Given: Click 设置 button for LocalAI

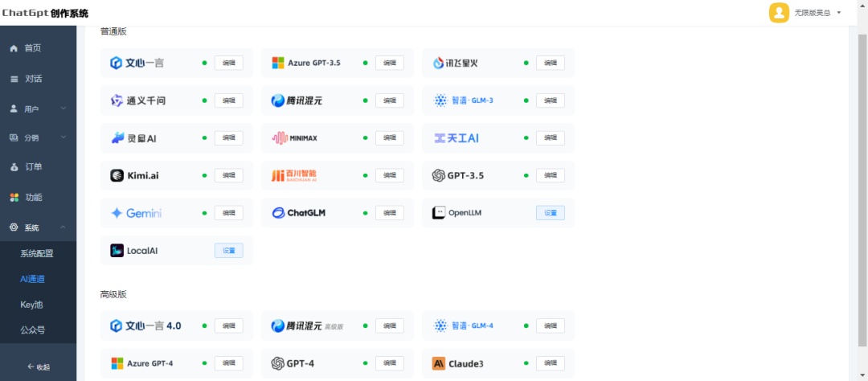Looking at the screenshot, I should (x=228, y=250).
